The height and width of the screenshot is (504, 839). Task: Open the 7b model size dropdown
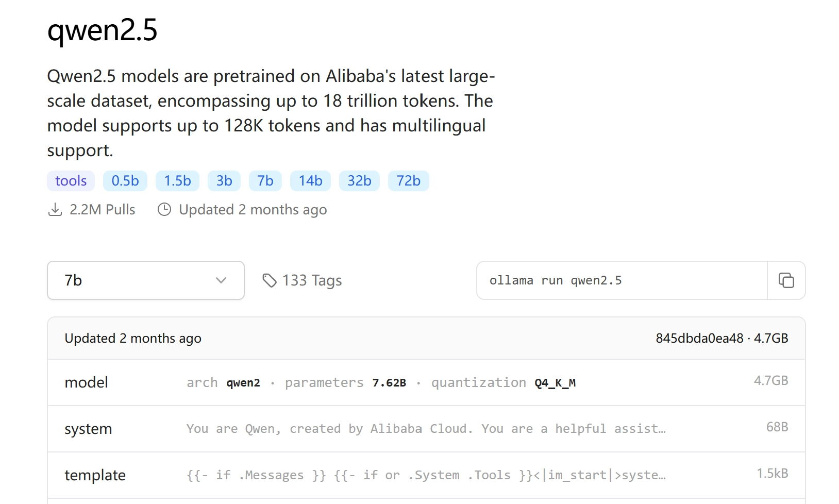coord(145,280)
